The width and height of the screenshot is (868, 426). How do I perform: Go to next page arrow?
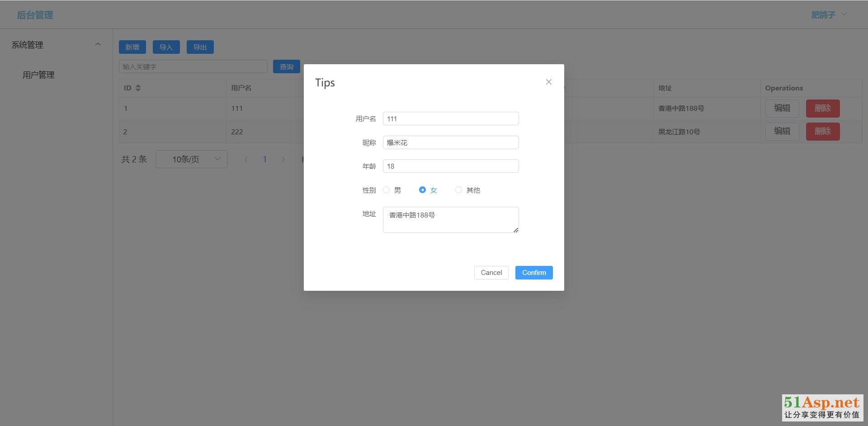pyautogui.click(x=283, y=159)
